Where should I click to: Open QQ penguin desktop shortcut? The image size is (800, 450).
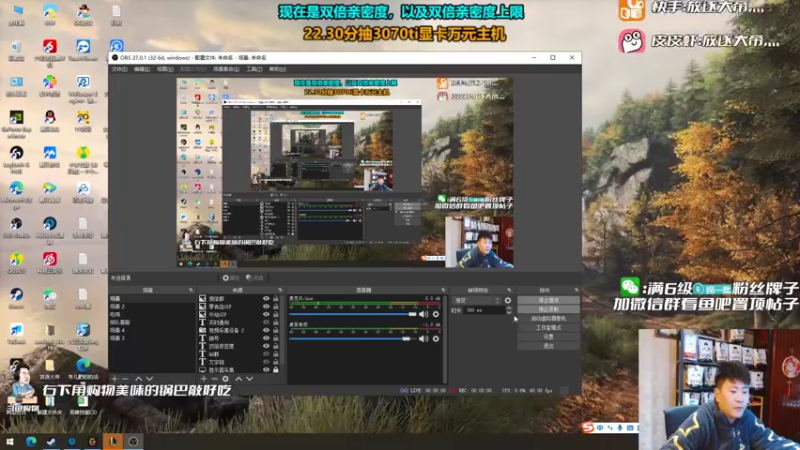49,122
